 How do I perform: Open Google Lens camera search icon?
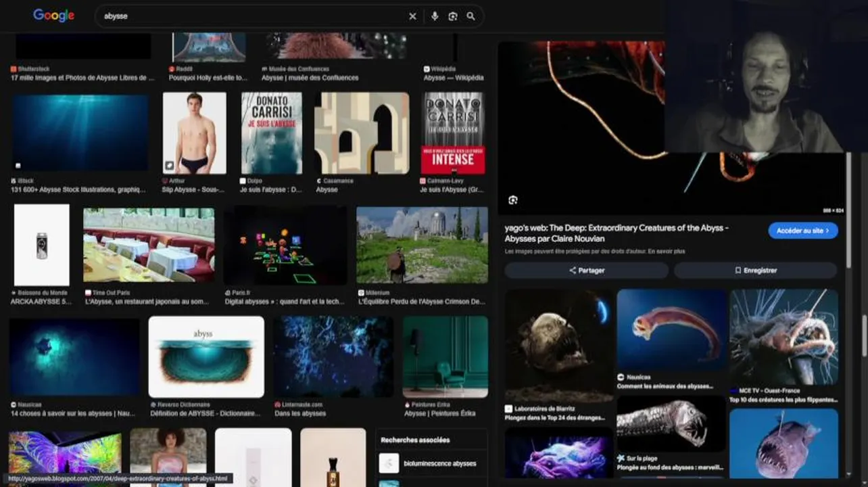pyautogui.click(x=453, y=16)
